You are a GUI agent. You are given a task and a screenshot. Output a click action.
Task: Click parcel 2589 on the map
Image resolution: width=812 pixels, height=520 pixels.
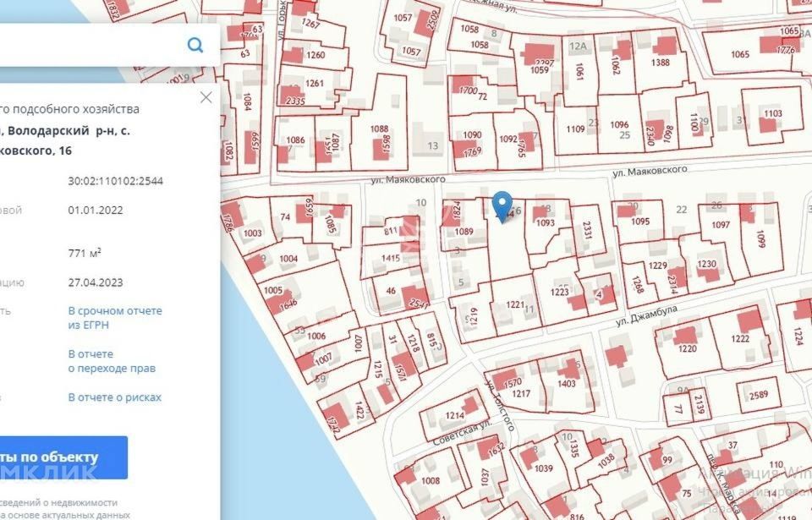click(x=759, y=395)
